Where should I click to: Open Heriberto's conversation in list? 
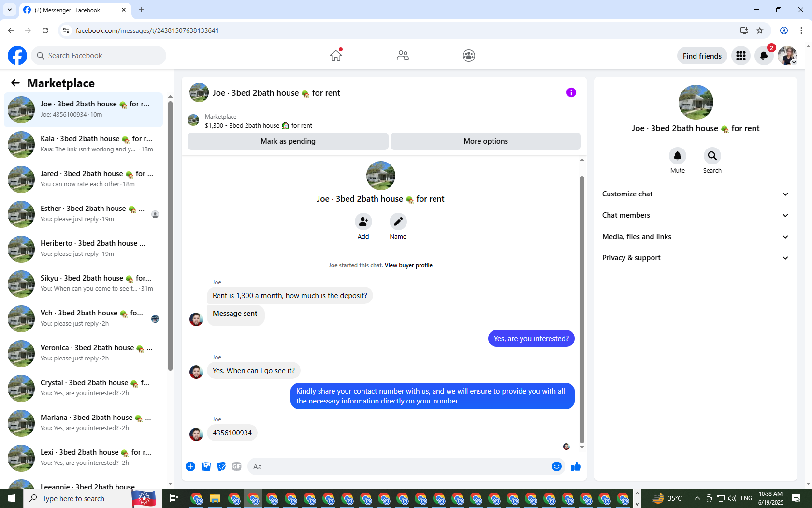[83, 249]
